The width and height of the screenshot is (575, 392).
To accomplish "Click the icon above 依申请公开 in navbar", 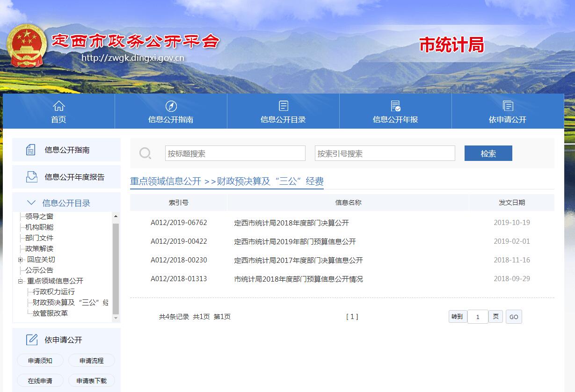I will [508, 106].
